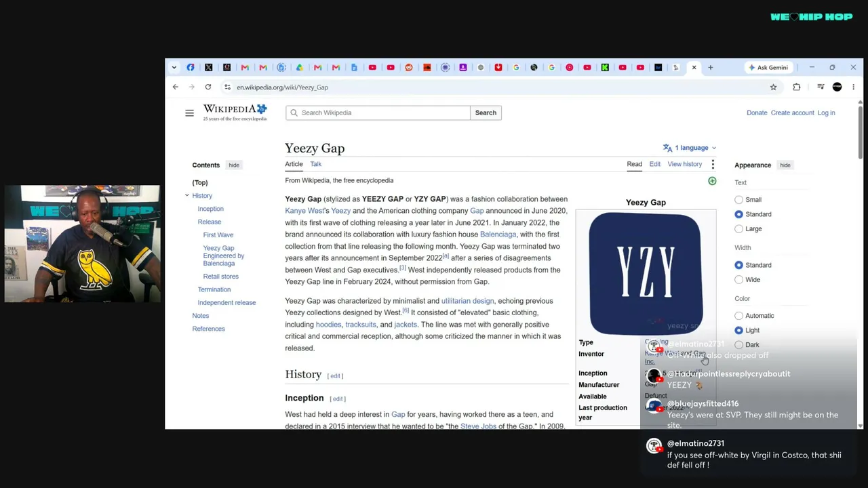868x488 pixels.
Task: Select Standard width option
Action: (x=738, y=265)
